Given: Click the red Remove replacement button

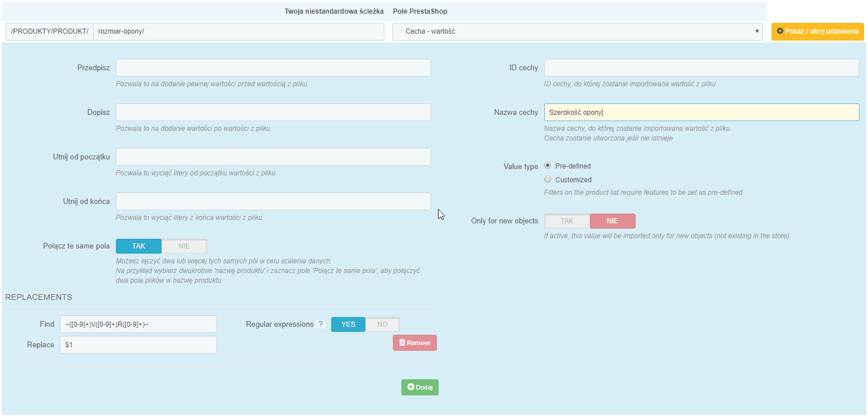Looking at the screenshot, I should click(415, 343).
